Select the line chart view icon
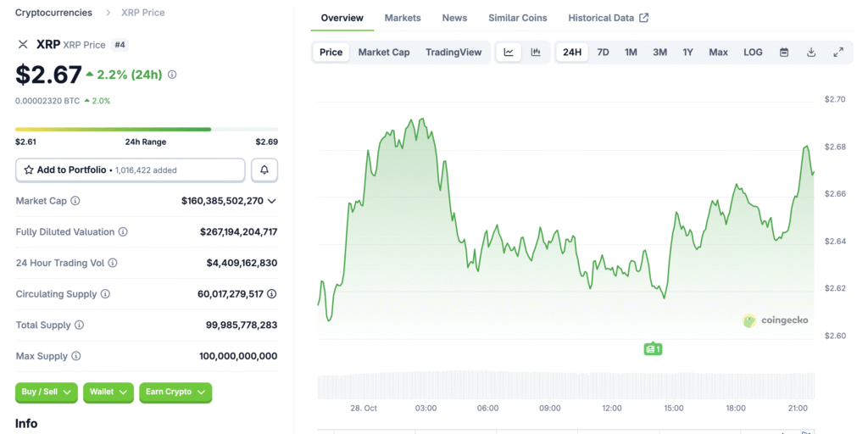Screen dimensions: 868x434 pyautogui.click(x=509, y=53)
